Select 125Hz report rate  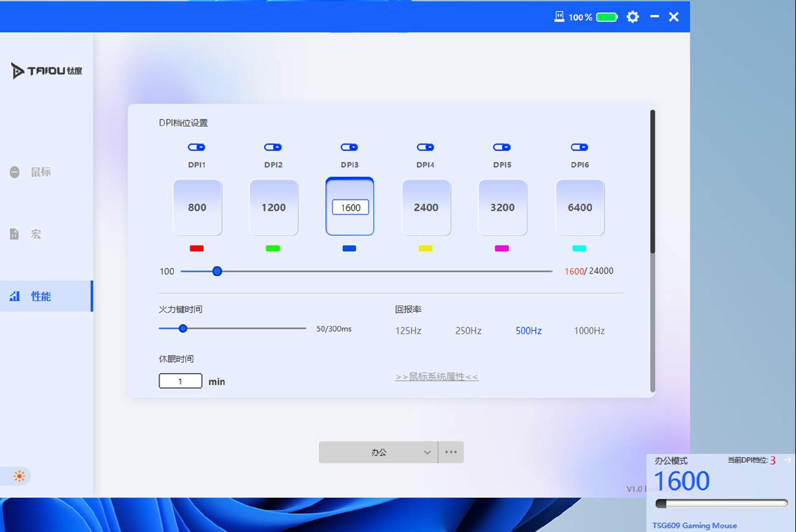coord(408,330)
